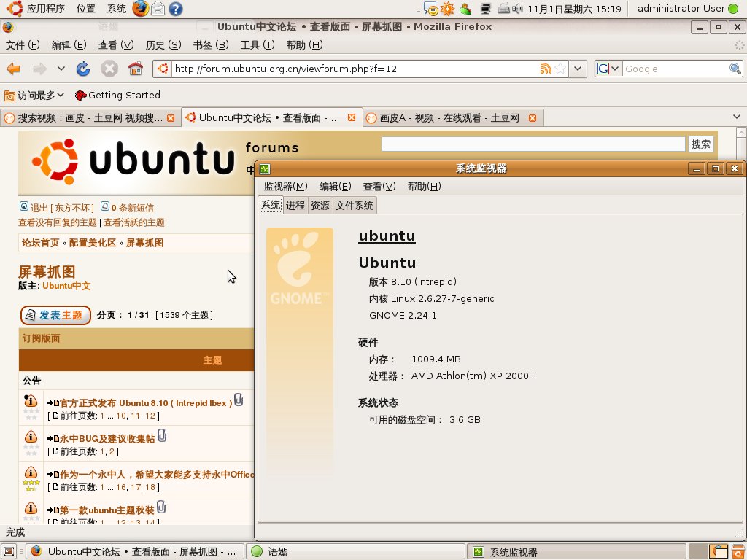The image size is (747, 560).
Task: Switch to 搜索视频 画皮 browser tab
Action: [x=90, y=117]
